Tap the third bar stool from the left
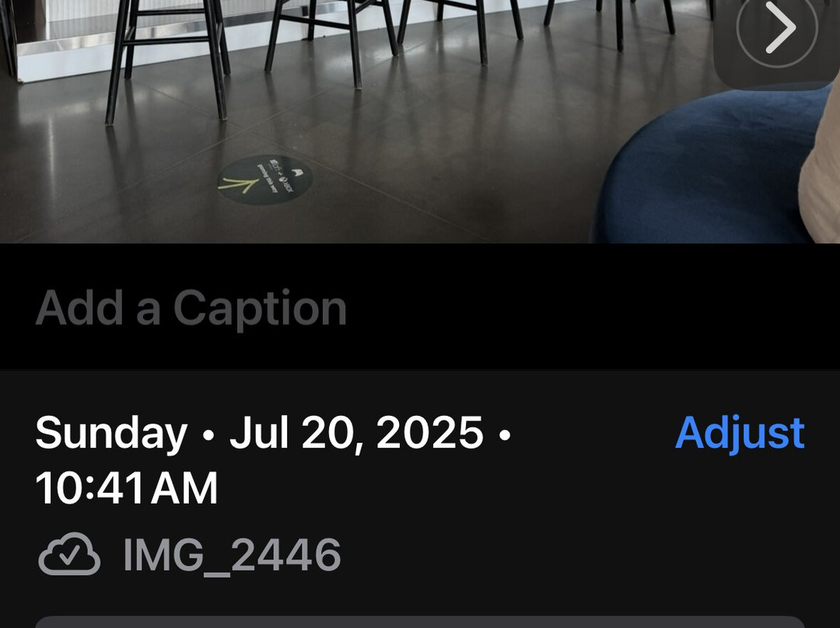The image size is (840, 628). click(x=460, y=30)
